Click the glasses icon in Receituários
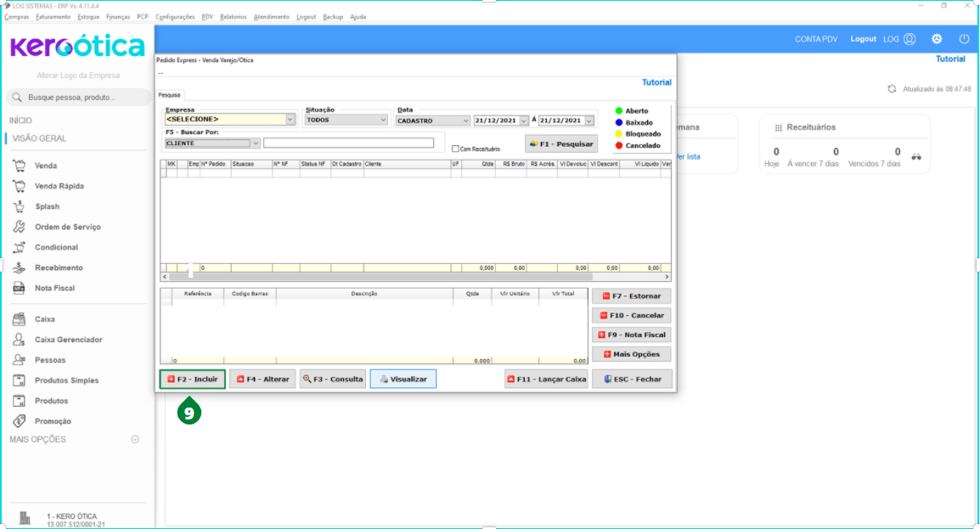The image size is (980, 529). pos(916,157)
